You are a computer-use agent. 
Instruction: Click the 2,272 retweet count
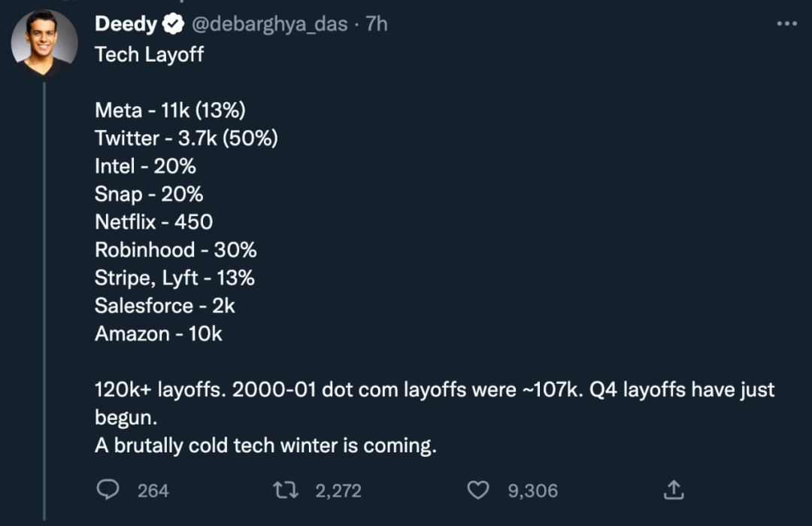[338, 491]
